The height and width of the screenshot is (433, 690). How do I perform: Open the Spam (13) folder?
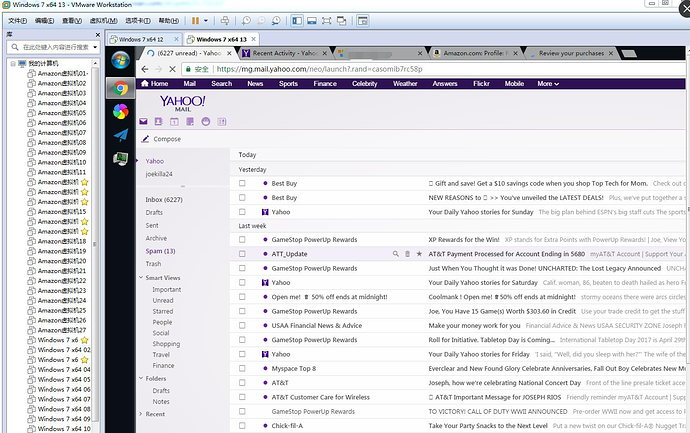click(160, 250)
